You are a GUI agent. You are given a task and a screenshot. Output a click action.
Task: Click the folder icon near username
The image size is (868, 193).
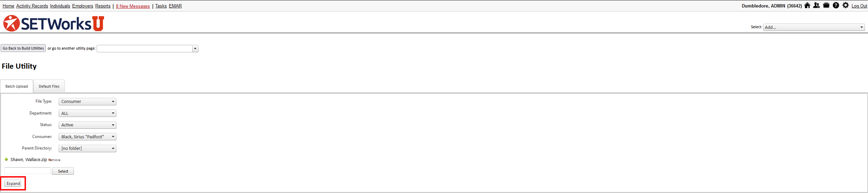826,5
